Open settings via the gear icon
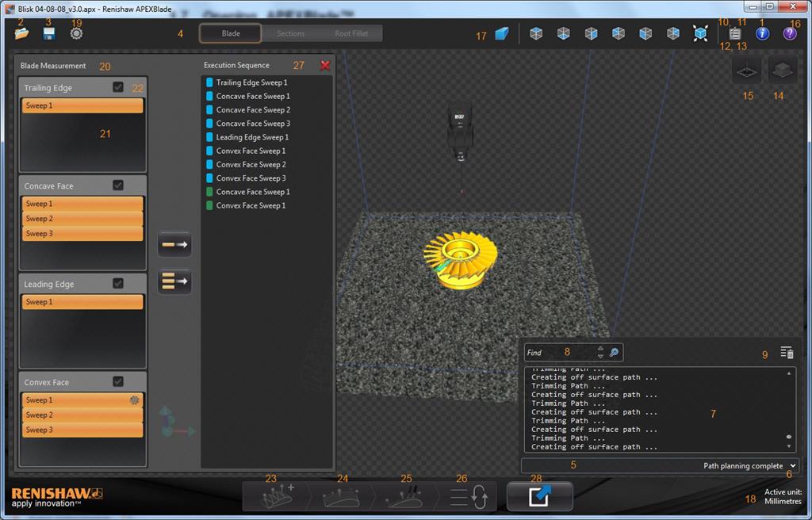The image size is (812, 520). 76,33
